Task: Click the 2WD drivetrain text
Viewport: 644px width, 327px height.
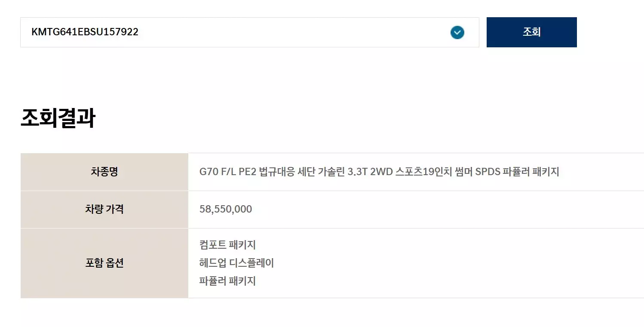Action: click(x=381, y=172)
